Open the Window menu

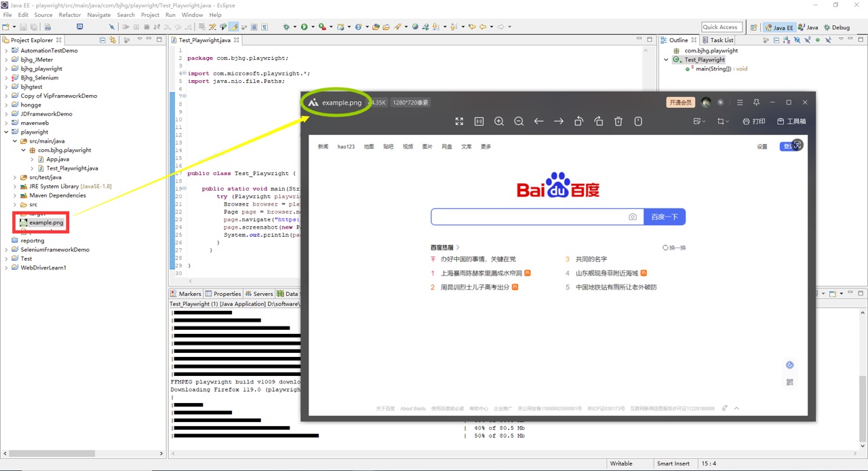pyautogui.click(x=193, y=15)
